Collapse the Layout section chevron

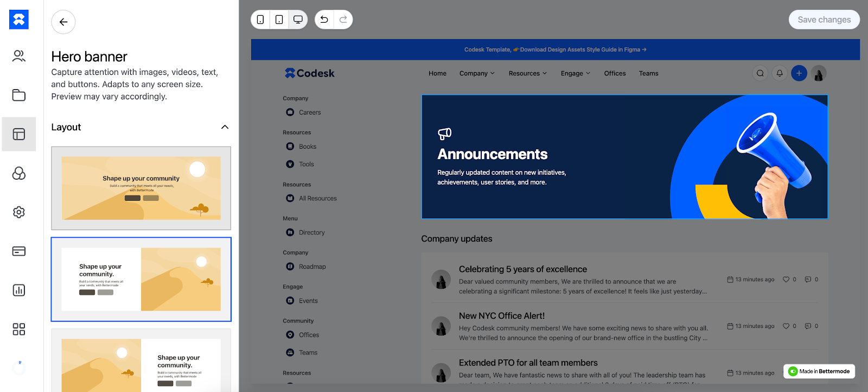(225, 127)
